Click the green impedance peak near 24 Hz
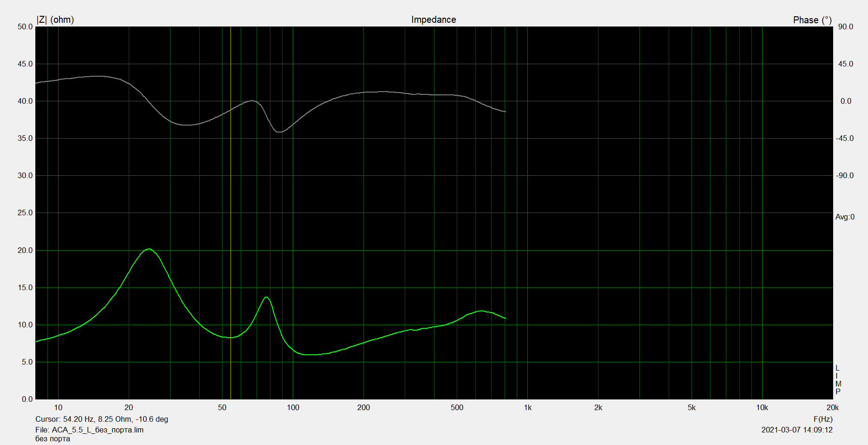Image resolution: width=868 pixels, height=445 pixels. (148, 249)
